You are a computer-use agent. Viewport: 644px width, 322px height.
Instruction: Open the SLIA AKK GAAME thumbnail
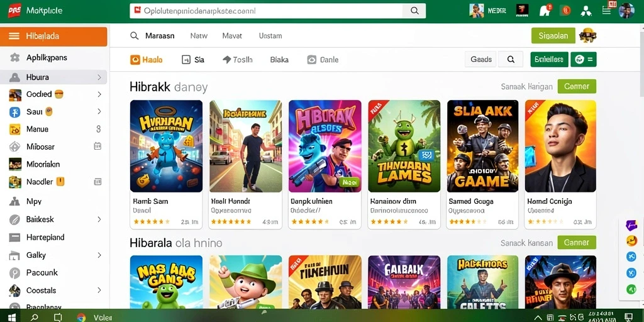[x=482, y=146]
